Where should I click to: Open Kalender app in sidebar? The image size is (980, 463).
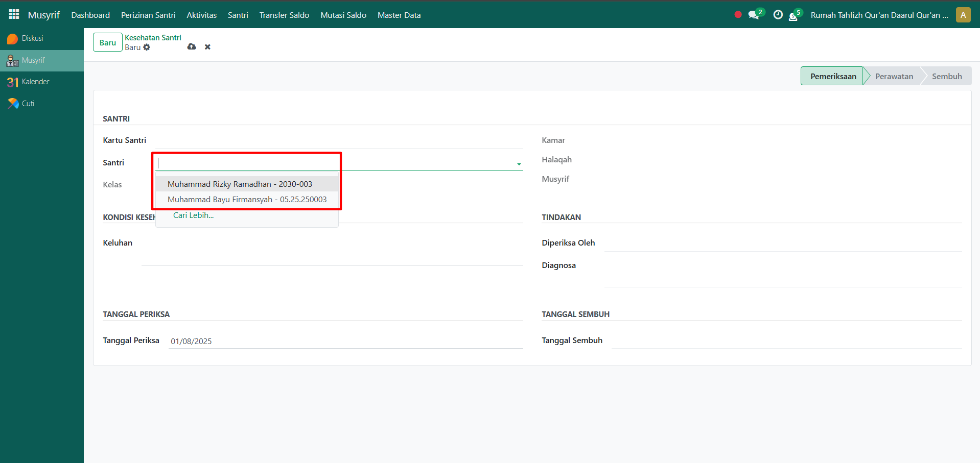point(35,82)
